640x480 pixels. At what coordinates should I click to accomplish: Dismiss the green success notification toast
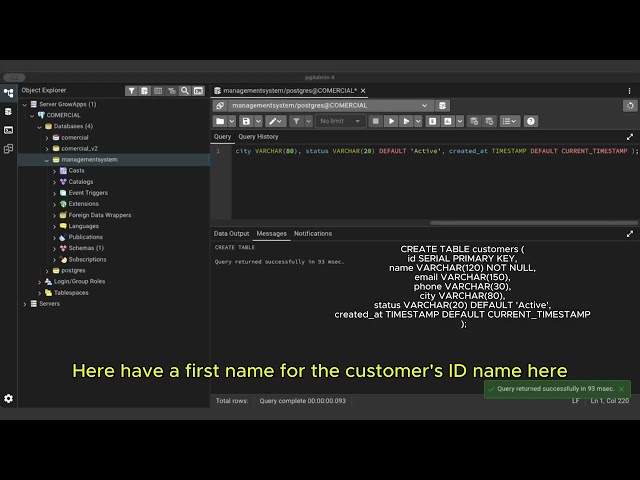point(621,389)
